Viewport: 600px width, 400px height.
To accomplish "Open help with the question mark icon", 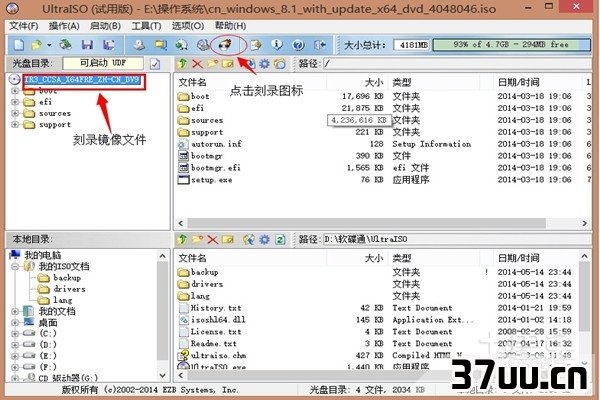I will [298, 45].
